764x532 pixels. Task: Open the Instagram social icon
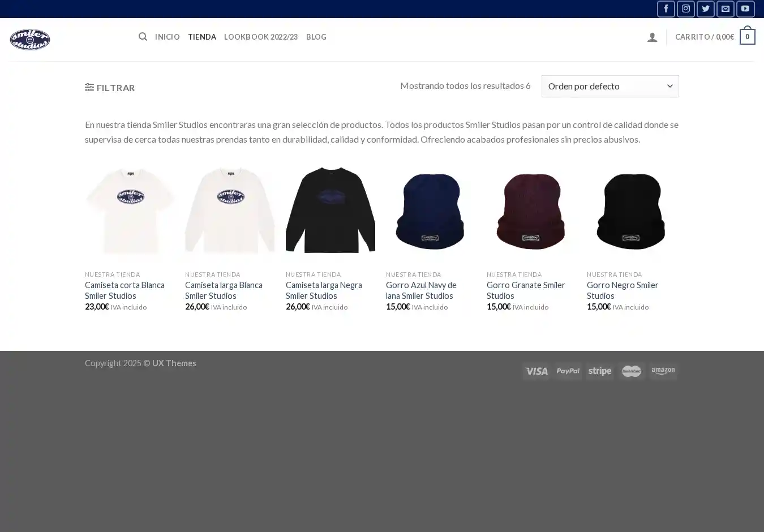click(x=685, y=9)
